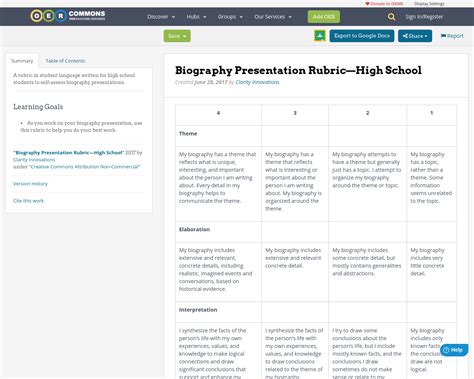Click the Theme row heading
Viewport: 474px width, 379px height.
pos(188,133)
